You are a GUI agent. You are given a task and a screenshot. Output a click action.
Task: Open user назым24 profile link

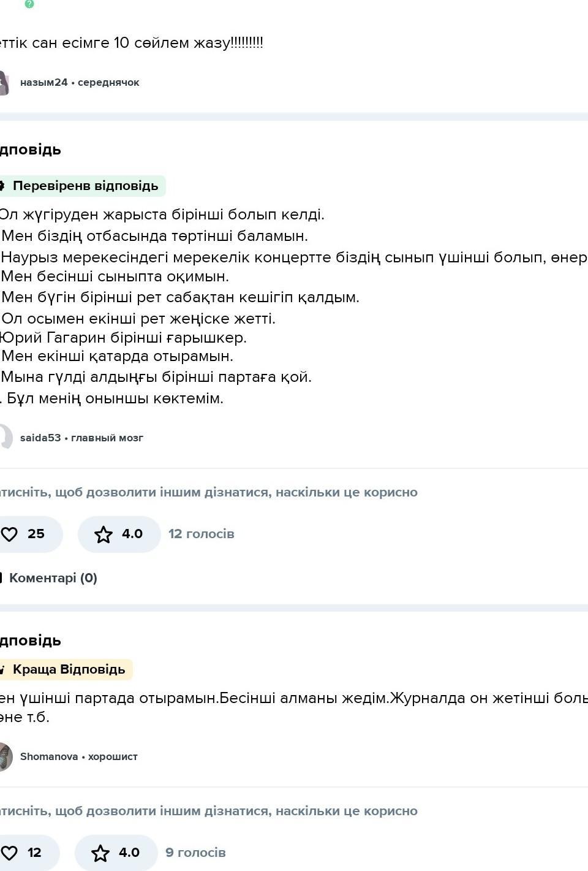pos(43,82)
